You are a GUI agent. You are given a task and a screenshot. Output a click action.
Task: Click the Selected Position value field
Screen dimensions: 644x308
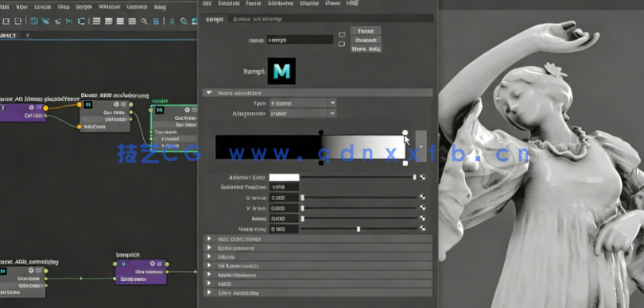click(x=284, y=187)
